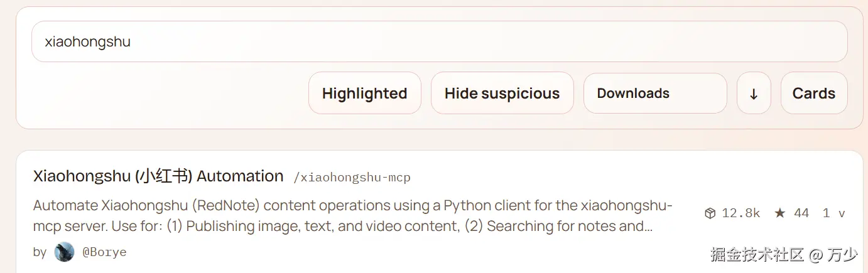
Task: Toggle the Highlighted filter
Action: coord(364,94)
